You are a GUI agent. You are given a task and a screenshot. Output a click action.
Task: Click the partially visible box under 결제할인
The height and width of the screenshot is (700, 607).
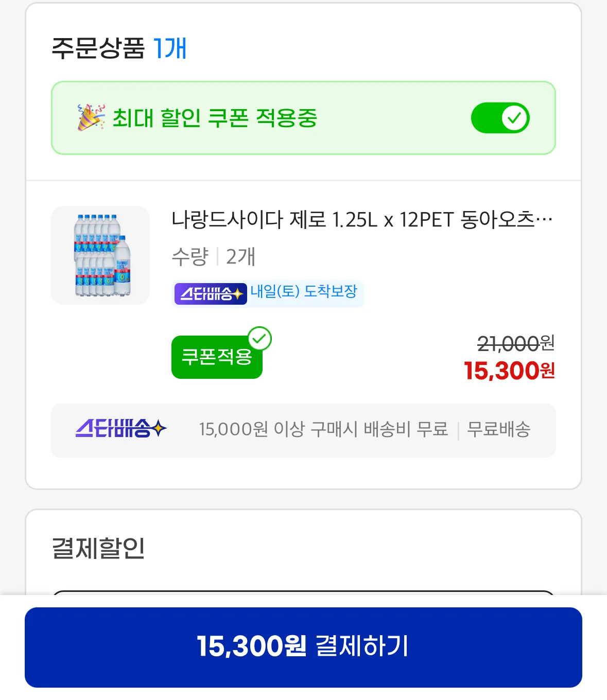coord(303,593)
